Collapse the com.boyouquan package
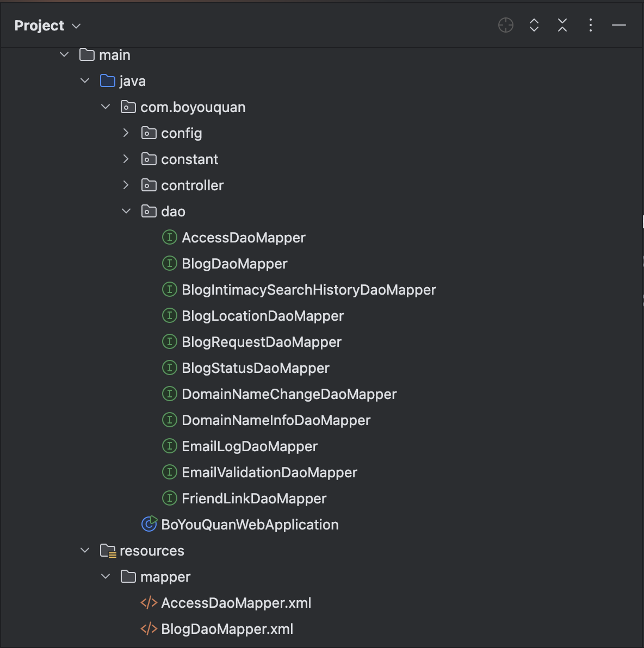This screenshot has width=644, height=648. click(106, 107)
